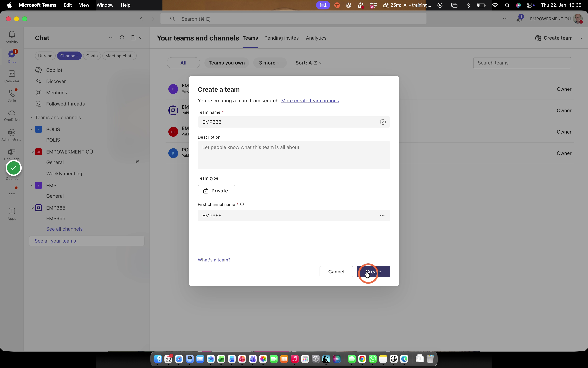Toggle the Unread filter chip

45,56
